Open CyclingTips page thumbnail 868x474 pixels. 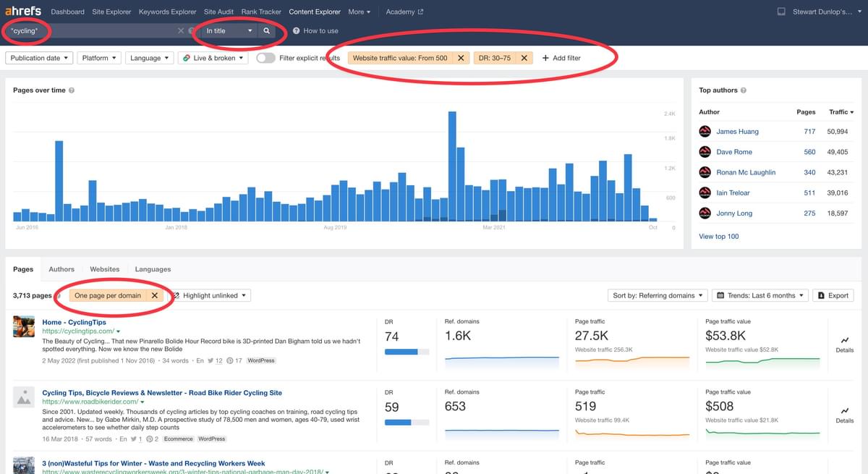pyautogui.click(x=25, y=326)
